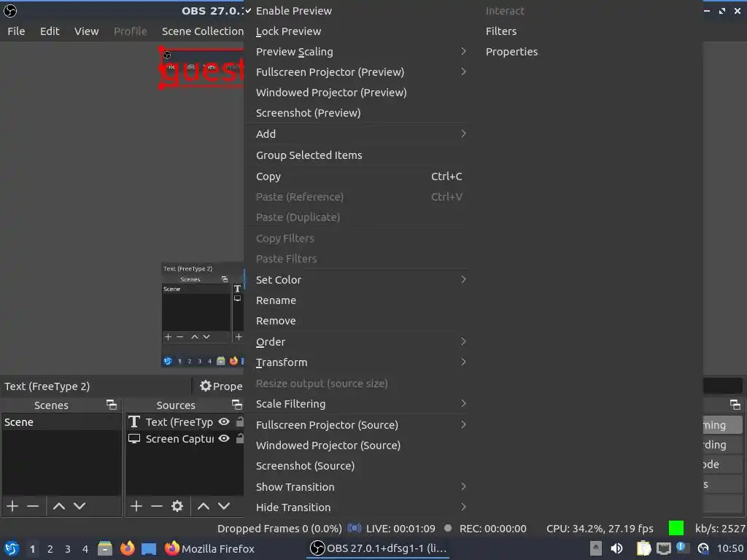The image size is (747, 560).
Task: Toggle lock on Text (FreeType 2) source
Action: (240, 422)
